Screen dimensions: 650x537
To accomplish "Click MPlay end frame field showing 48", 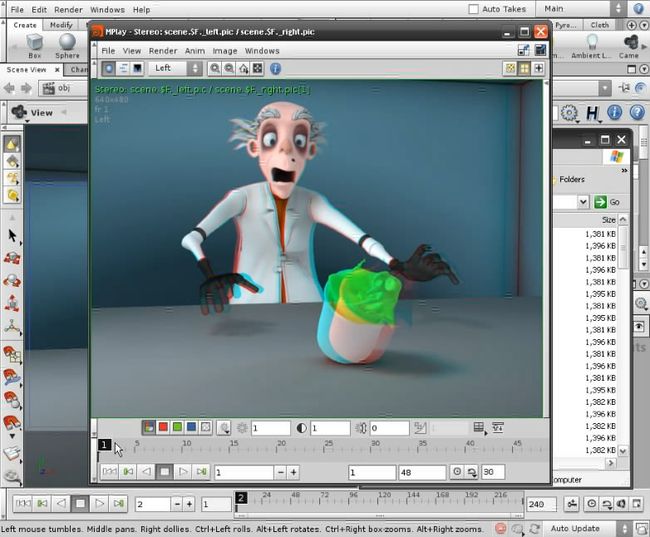I will (422, 472).
